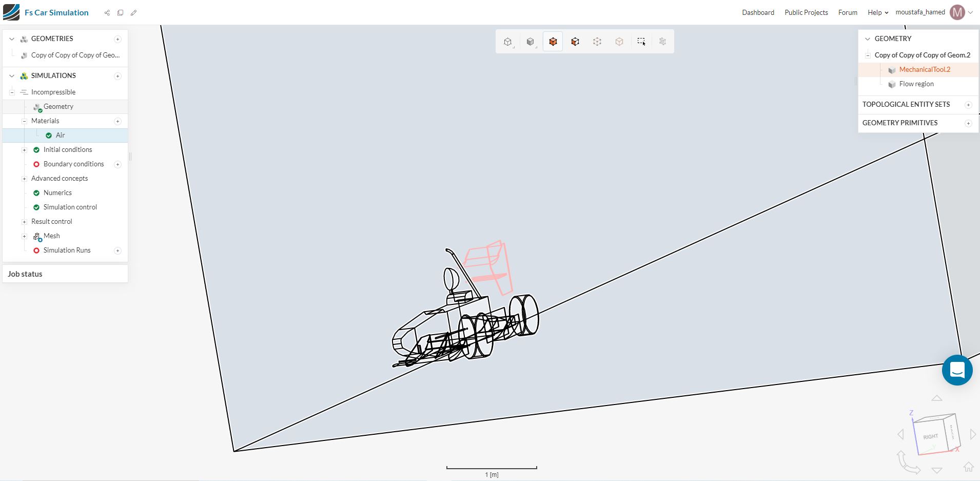Screen dimensions: 980x481
Task: Expand the Initial conditions node
Action: 25,149
